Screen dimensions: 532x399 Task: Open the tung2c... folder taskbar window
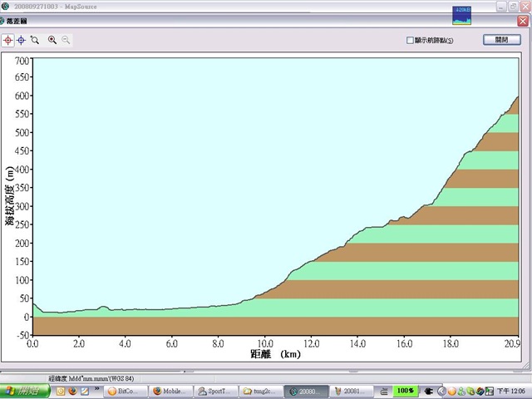(x=261, y=392)
